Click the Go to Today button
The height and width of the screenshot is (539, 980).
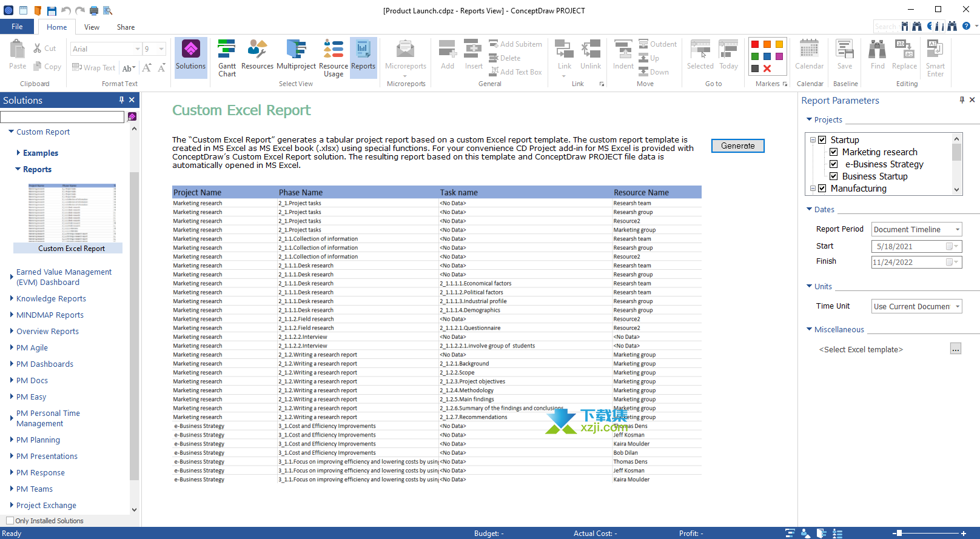(x=729, y=55)
